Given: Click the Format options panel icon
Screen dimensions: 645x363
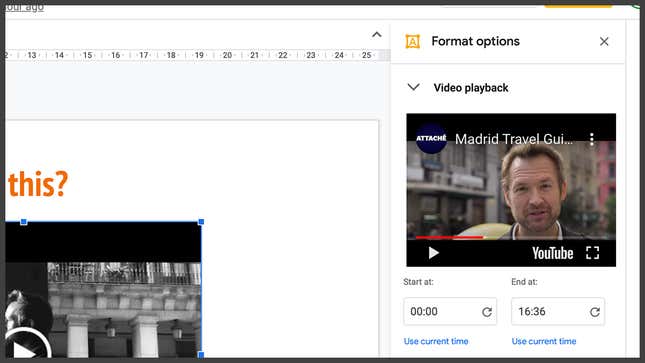Looking at the screenshot, I should 413,42.
